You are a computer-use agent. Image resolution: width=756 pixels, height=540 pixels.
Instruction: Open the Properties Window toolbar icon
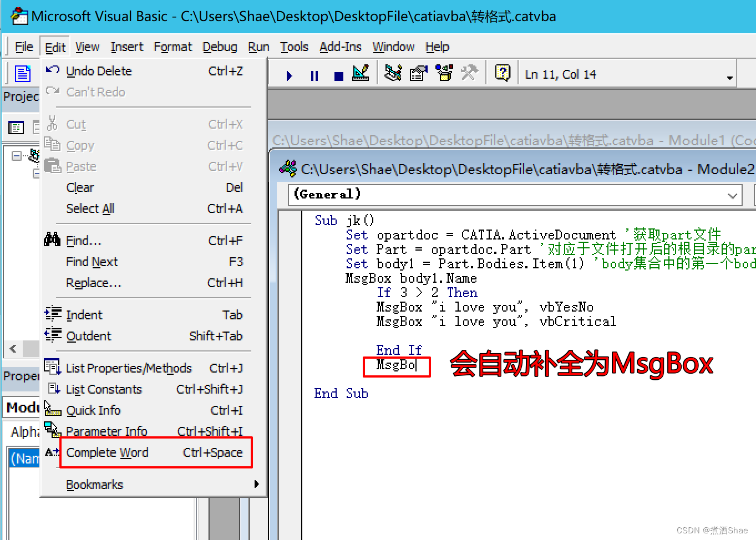[418, 73]
